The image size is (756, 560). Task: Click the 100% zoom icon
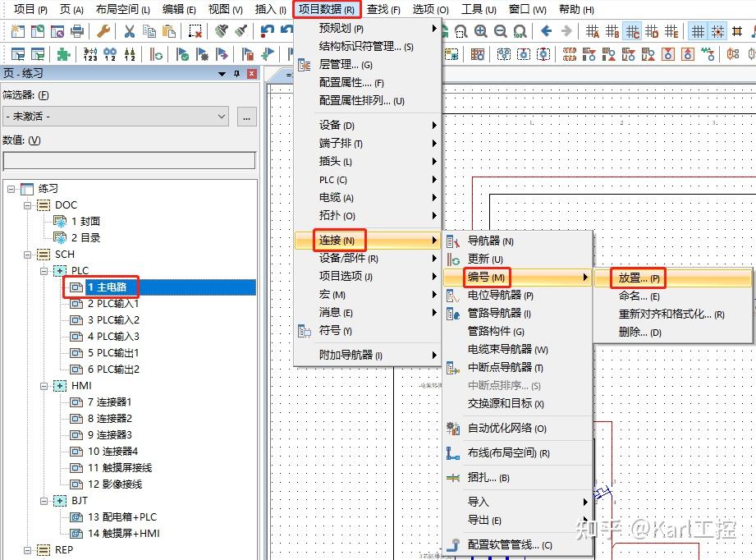pos(520,30)
